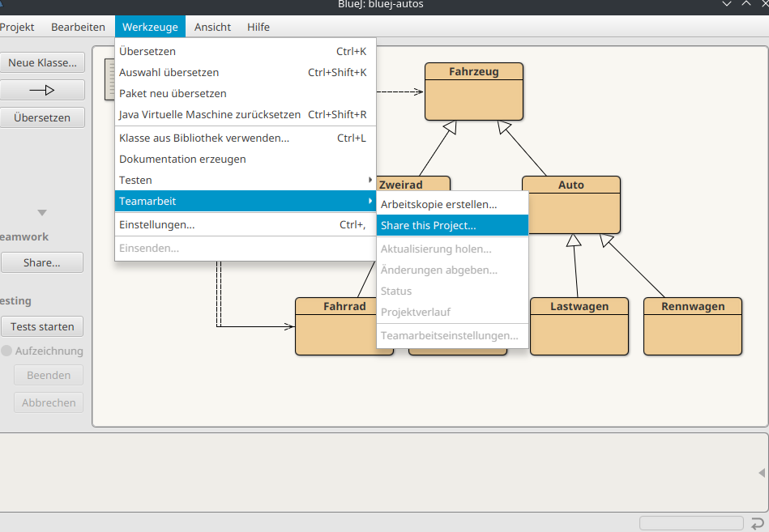
Task: Click the inheritance arrow tool button
Action: [x=42, y=90]
